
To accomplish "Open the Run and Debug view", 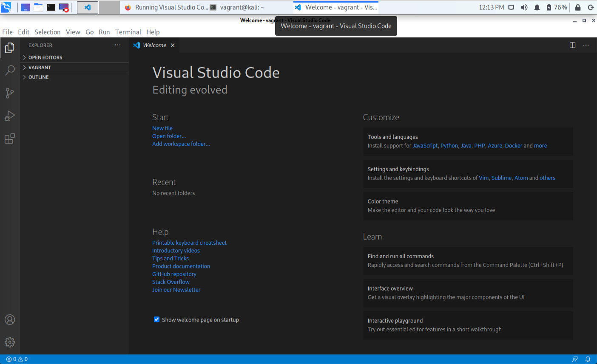I will [9, 116].
